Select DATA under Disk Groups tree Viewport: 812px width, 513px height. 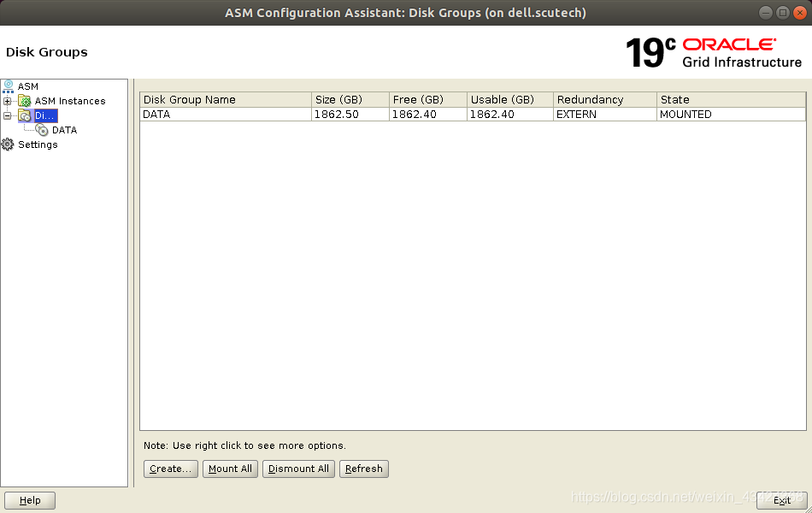(x=65, y=130)
